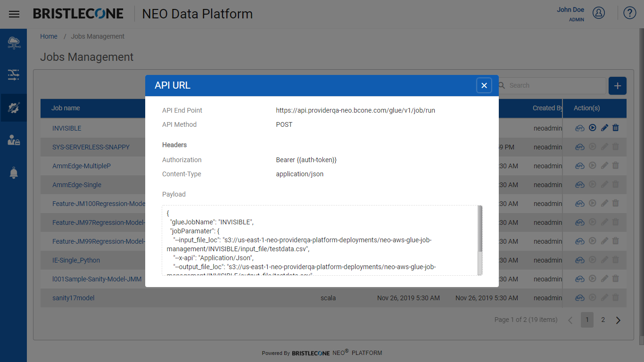Click the POST API method value
This screenshot has width=644, height=362.
pyautogui.click(x=284, y=124)
